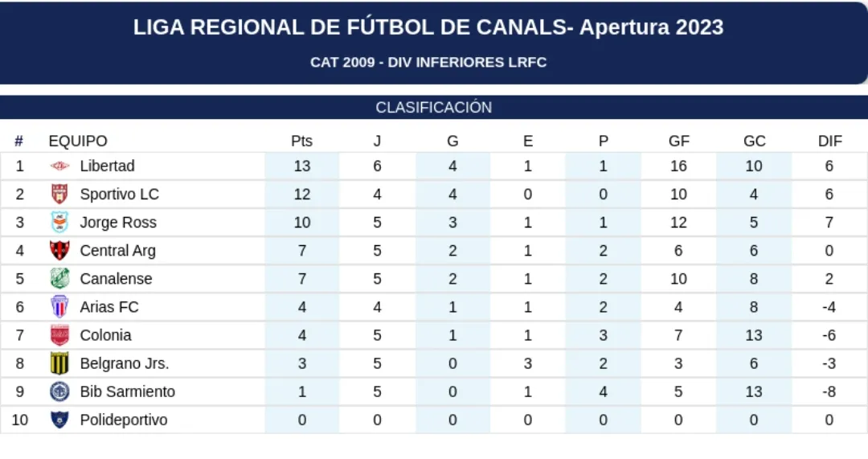Click the Bib Sarmiento round emblem
The image size is (868, 459).
tap(60, 391)
